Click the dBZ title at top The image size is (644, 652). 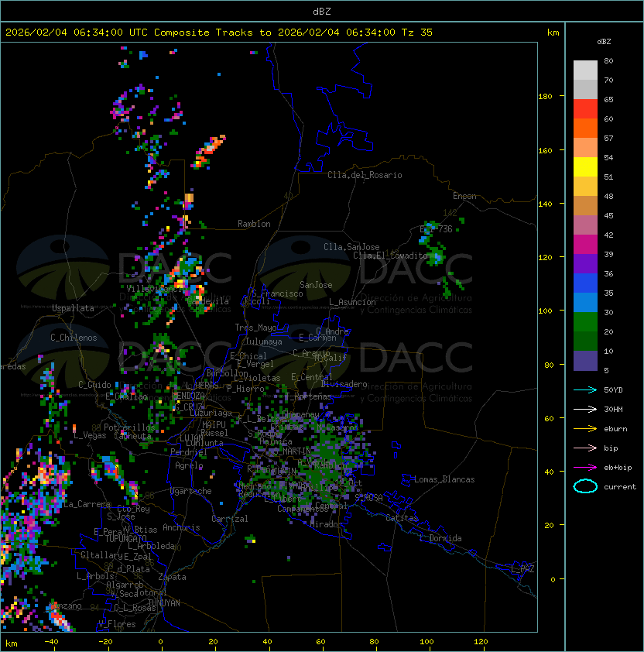click(322, 11)
